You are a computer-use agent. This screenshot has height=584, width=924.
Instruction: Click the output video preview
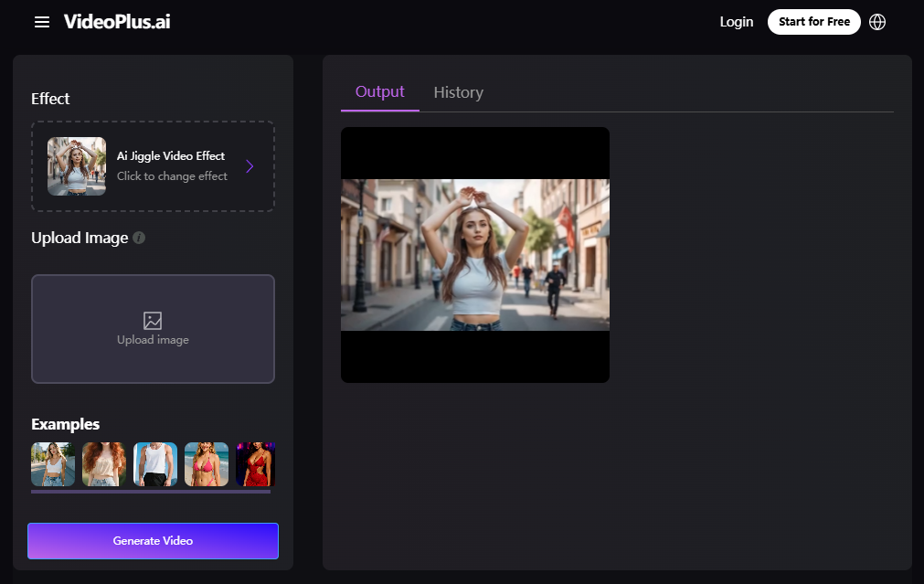[474, 254]
